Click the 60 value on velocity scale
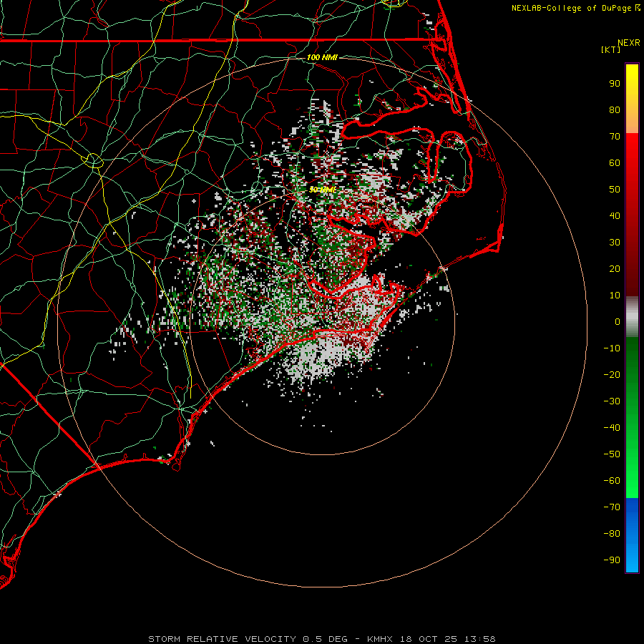This screenshot has width=644, height=644. click(x=615, y=162)
